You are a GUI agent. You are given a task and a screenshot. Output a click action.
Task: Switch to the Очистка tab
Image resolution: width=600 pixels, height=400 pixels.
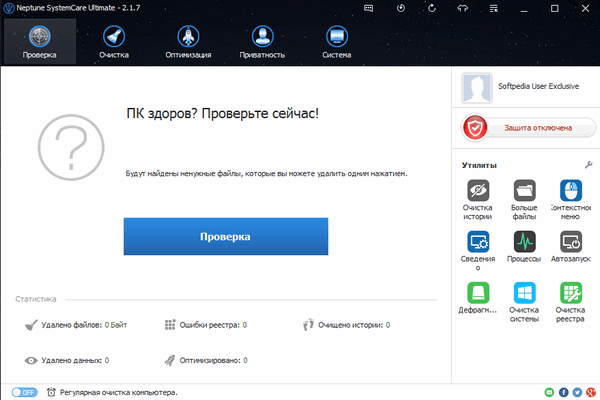click(x=114, y=41)
